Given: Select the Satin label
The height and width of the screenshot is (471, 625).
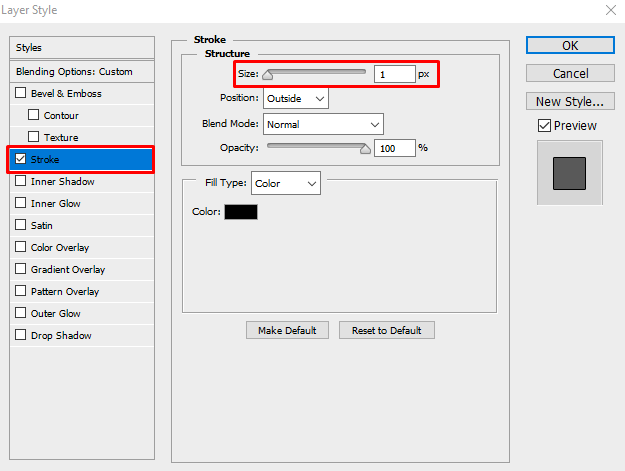Looking at the screenshot, I should [x=41, y=226].
